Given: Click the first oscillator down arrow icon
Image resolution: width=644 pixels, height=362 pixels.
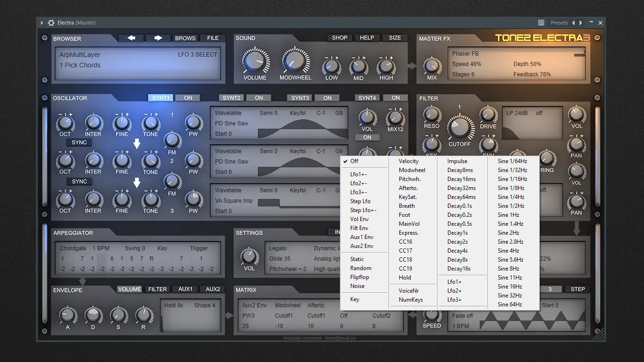Looking at the screenshot, I should pos(137,144).
